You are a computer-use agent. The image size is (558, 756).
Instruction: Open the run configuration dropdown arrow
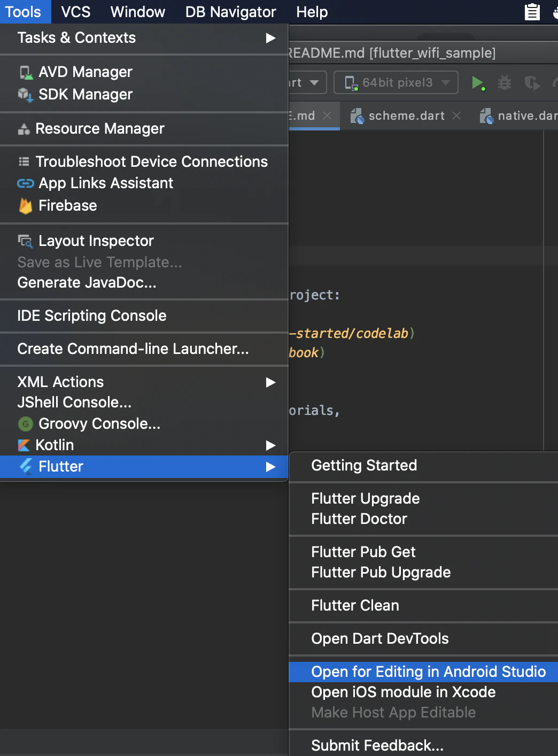[x=314, y=83]
